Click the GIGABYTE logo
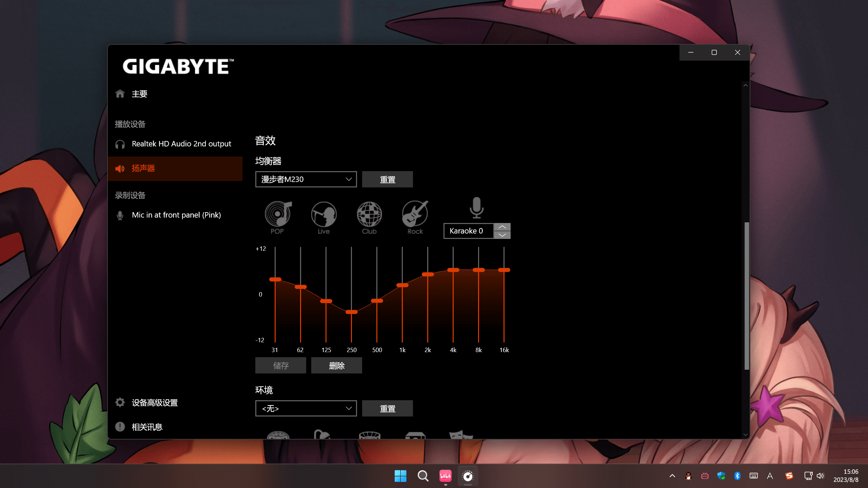 [178, 66]
